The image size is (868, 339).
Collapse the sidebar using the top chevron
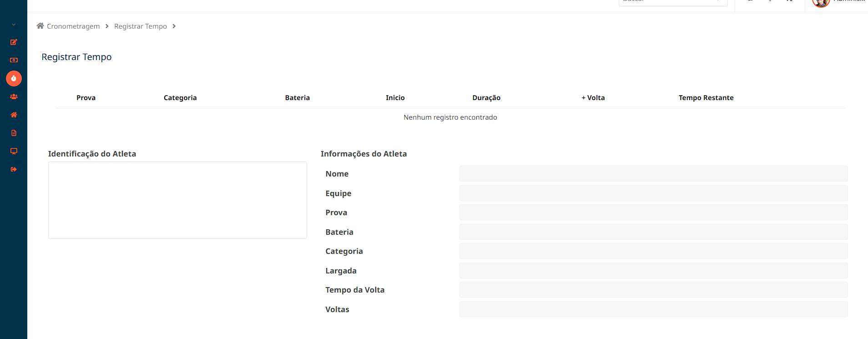14,25
